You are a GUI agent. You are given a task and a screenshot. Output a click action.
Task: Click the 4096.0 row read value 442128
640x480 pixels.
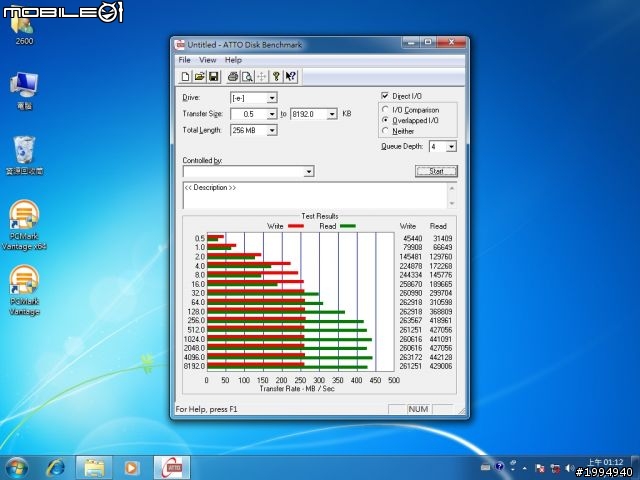tap(441, 357)
